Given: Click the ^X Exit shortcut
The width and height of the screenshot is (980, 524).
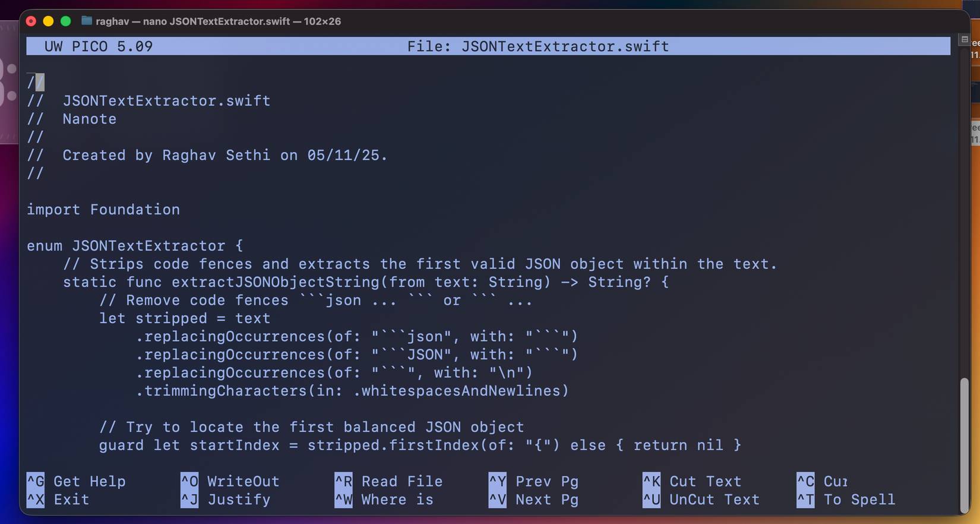Looking at the screenshot, I should coord(58,500).
